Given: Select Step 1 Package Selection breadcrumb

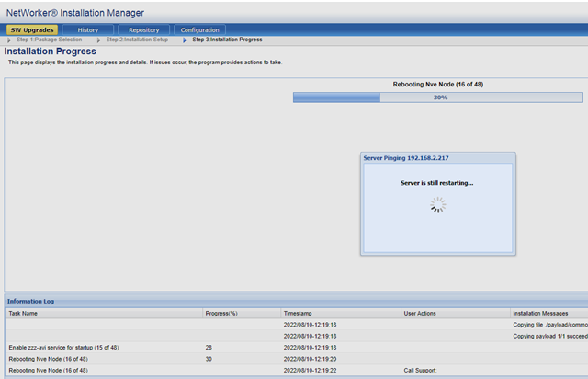Looking at the screenshot, I should 49,40.
